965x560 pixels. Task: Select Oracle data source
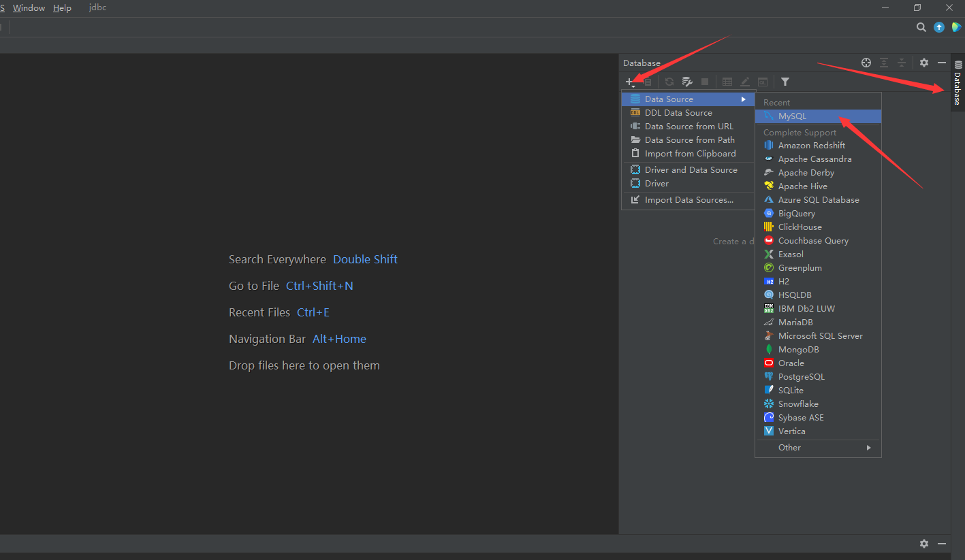[x=818, y=363]
